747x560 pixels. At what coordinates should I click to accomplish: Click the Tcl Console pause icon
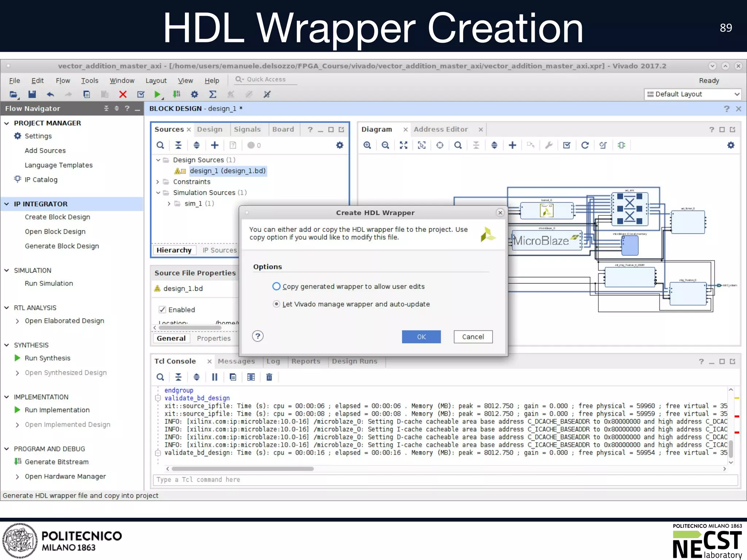tap(214, 377)
